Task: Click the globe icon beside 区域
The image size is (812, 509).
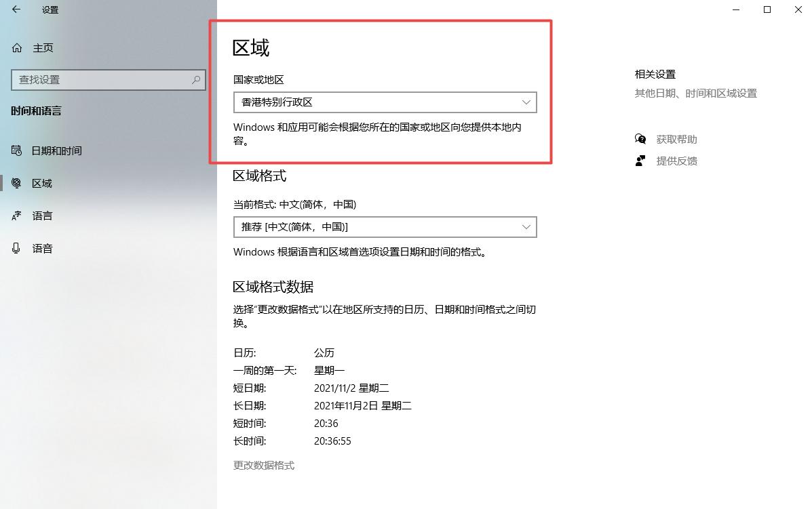Action: 16,183
